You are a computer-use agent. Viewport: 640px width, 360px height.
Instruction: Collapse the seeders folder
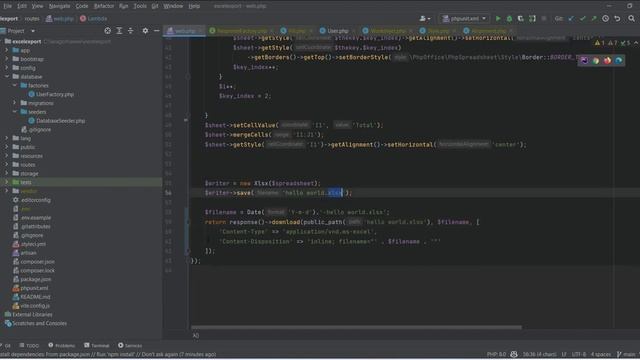coord(15,112)
